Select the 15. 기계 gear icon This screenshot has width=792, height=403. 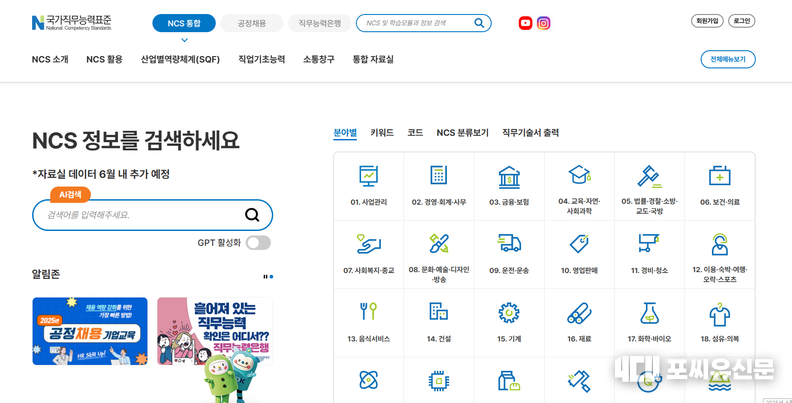[x=509, y=313]
